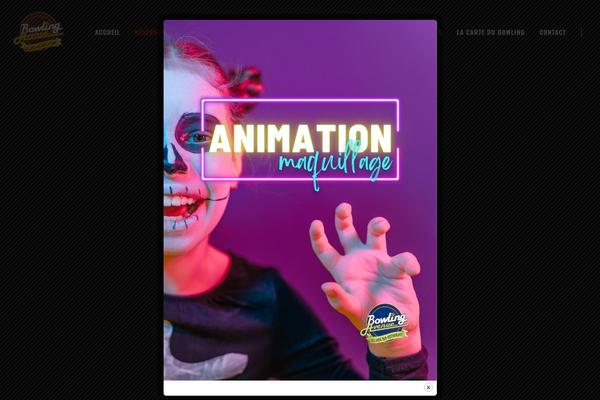Open the ACCUEIL menu item
Screen dimensions: 600x400
(x=107, y=33)
